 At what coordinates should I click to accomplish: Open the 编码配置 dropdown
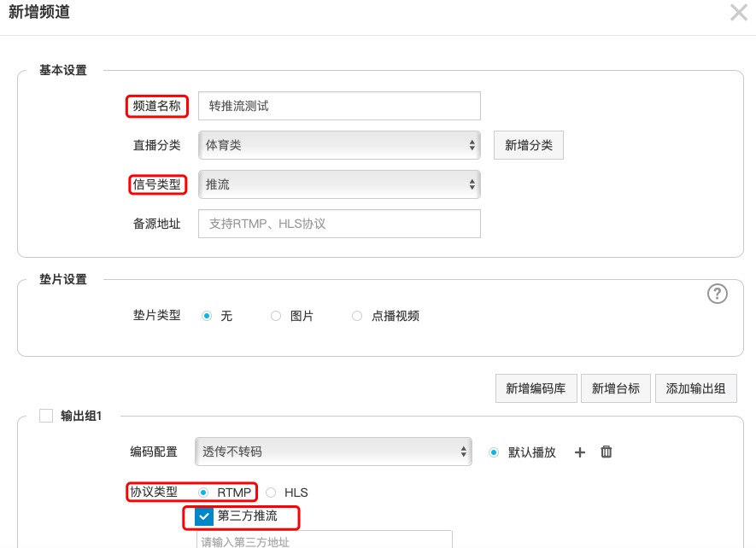click(x=333, y=452)
